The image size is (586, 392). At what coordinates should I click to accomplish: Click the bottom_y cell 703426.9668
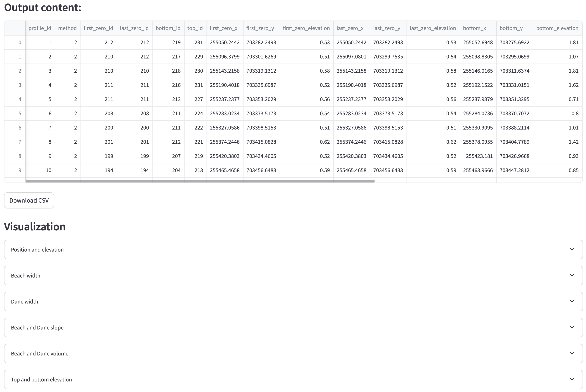515,156
